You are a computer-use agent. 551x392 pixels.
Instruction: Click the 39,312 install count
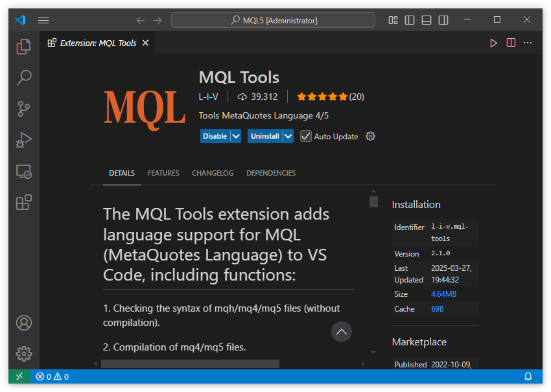tap(264, 97)
